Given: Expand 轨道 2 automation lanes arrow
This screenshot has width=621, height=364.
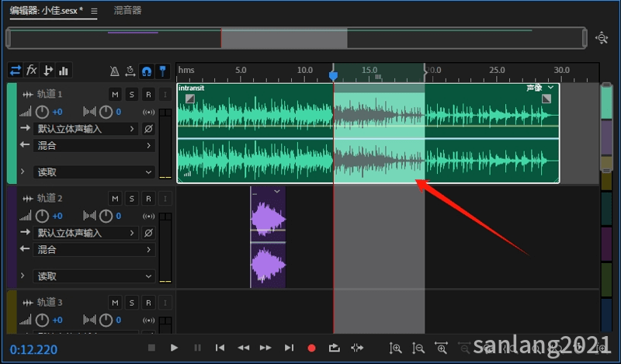Looking at the screenshot, I should tap(23, 276).
